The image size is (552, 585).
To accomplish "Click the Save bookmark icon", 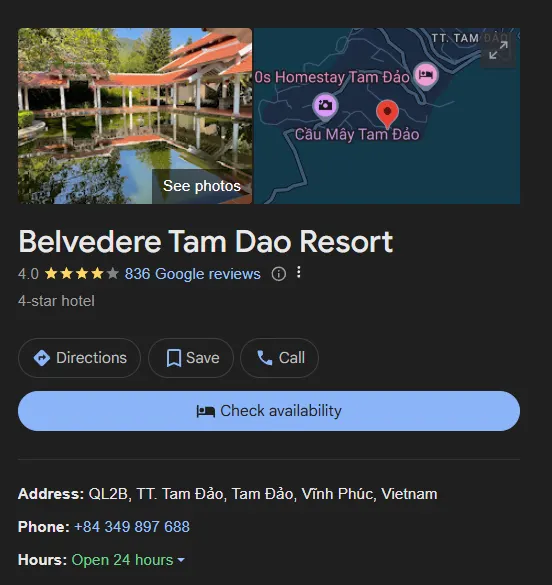I will (x=174, y=358).
